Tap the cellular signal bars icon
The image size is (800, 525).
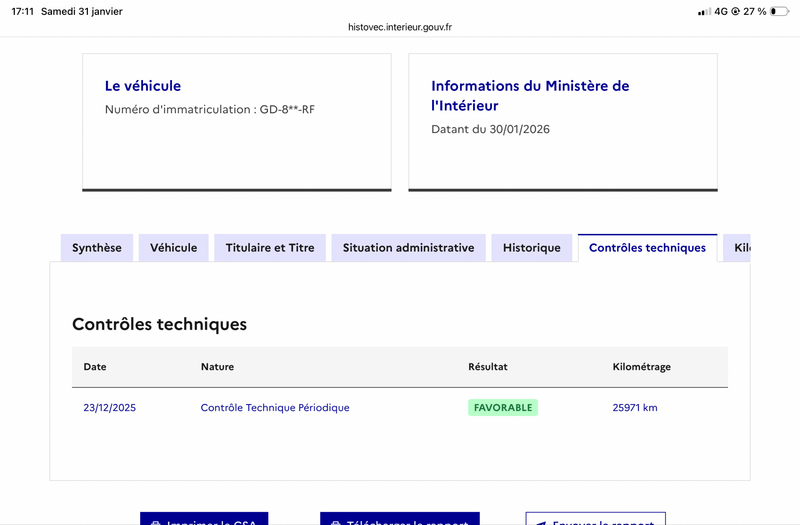(704, 11)
